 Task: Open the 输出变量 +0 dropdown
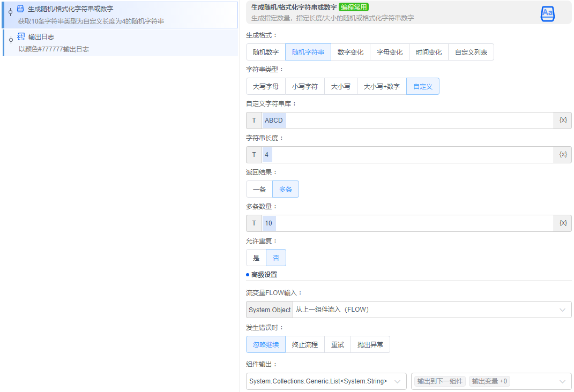489,381
